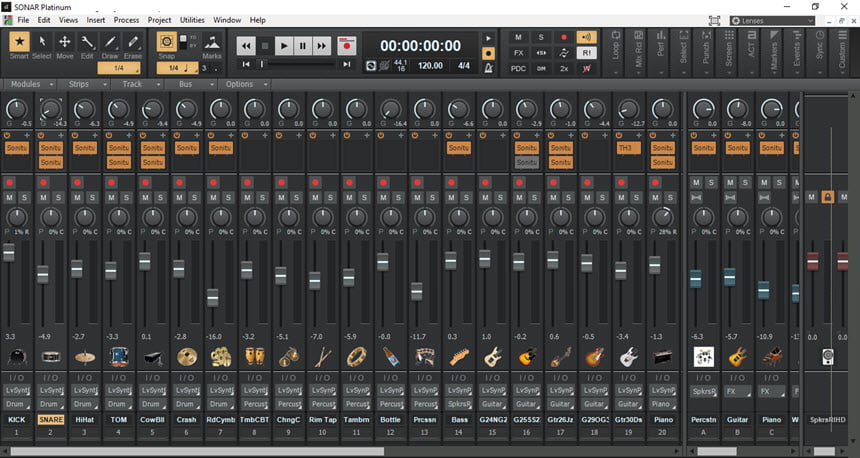
Task: Go to project start button
Action: [x=246, y=64]
